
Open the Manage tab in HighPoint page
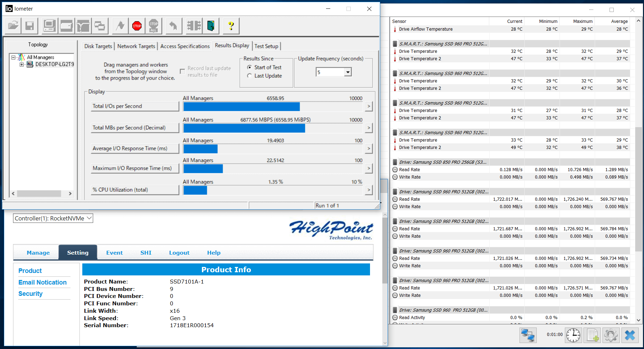[x=38, y=253]
